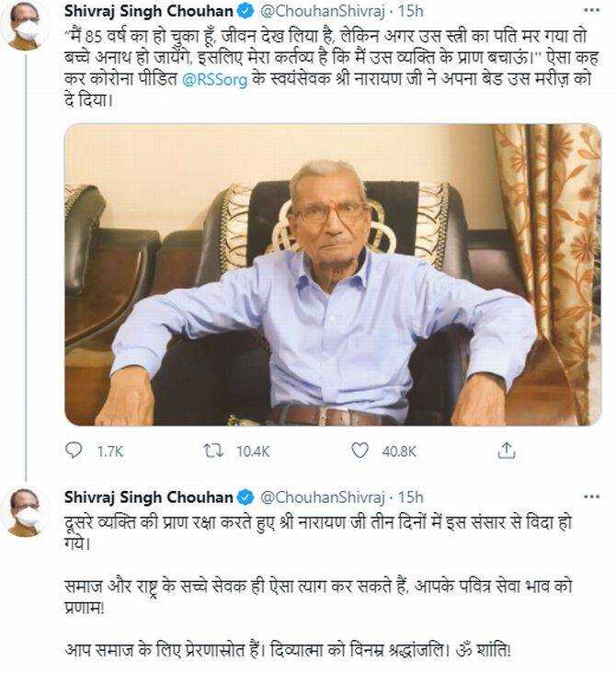Viewport: 616px width, 673px height.
Task: Click the 10.4K retweet count
Action: (x=252, y=451)
